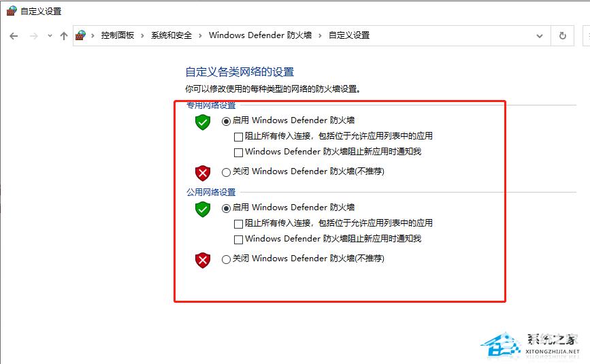590x364 pixels.
Task: Check 阻止所有传入连接 under 专用网络设置
Action: click(238, 137)
